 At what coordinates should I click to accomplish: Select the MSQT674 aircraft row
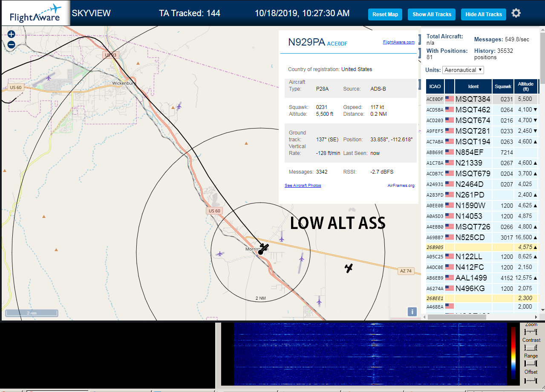point(482,120)
